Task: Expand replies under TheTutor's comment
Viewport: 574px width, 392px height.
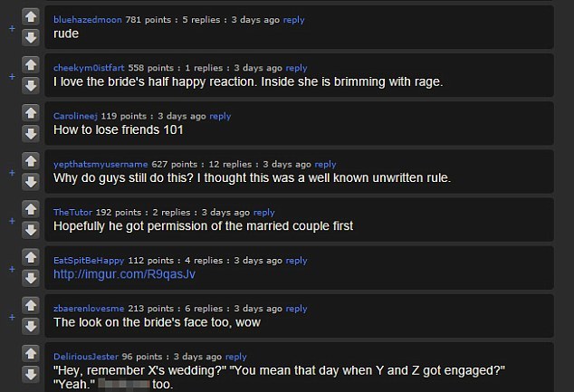Action: click(x=12, y=221)
